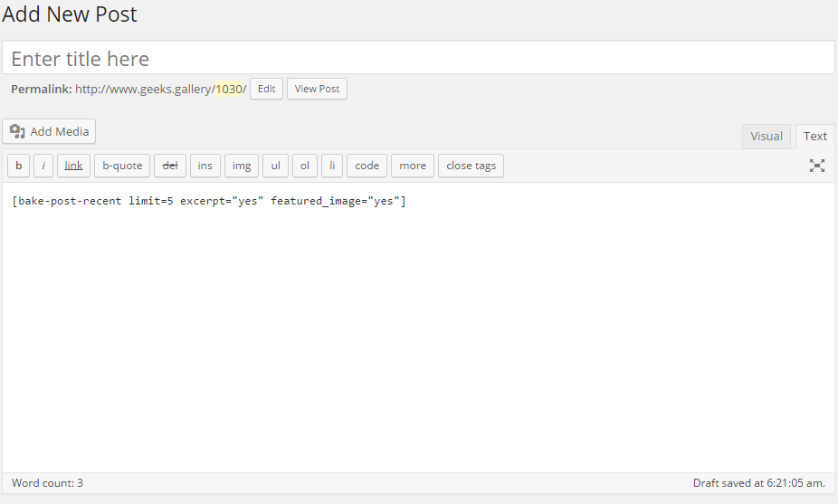Insert italic tag with i button
Screen dimensions: 838x504
tap(43, 166)
